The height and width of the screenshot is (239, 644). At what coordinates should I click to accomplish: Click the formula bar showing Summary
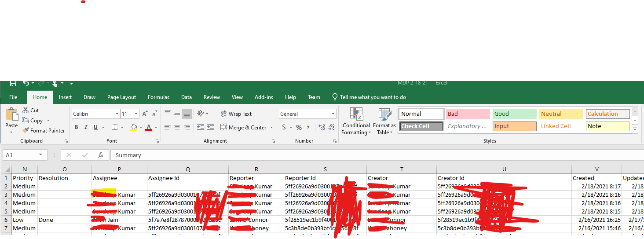coord(377,155)
